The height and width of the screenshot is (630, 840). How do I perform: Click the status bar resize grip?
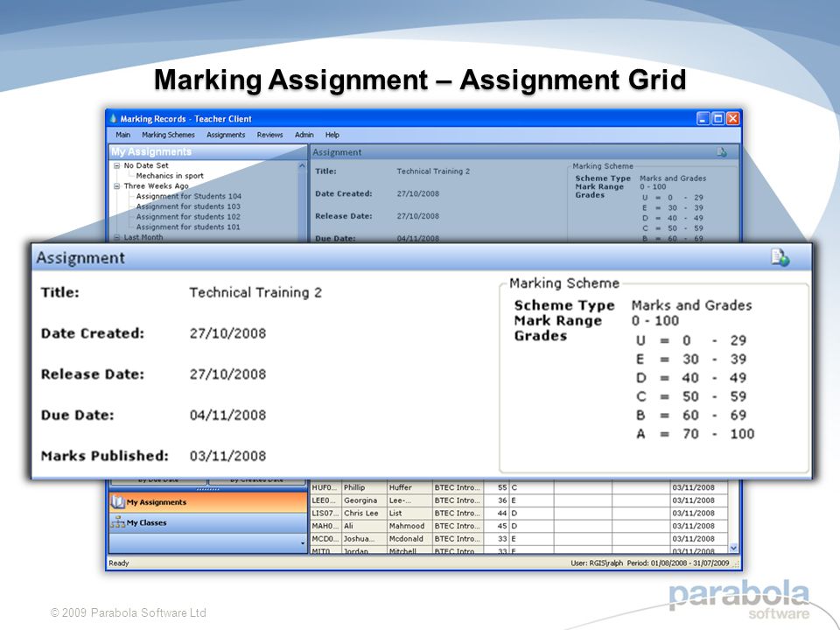pos(737,564)
